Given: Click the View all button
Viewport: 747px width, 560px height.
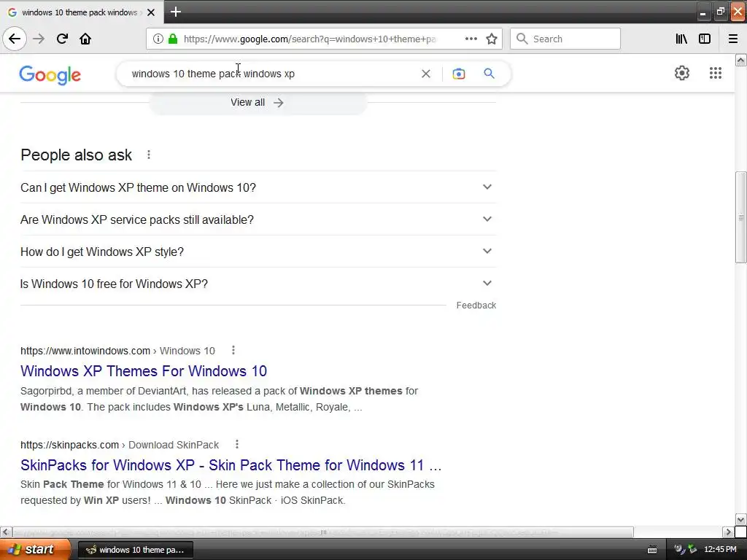Looking at the screenshot, I should [x=258, y=102].
